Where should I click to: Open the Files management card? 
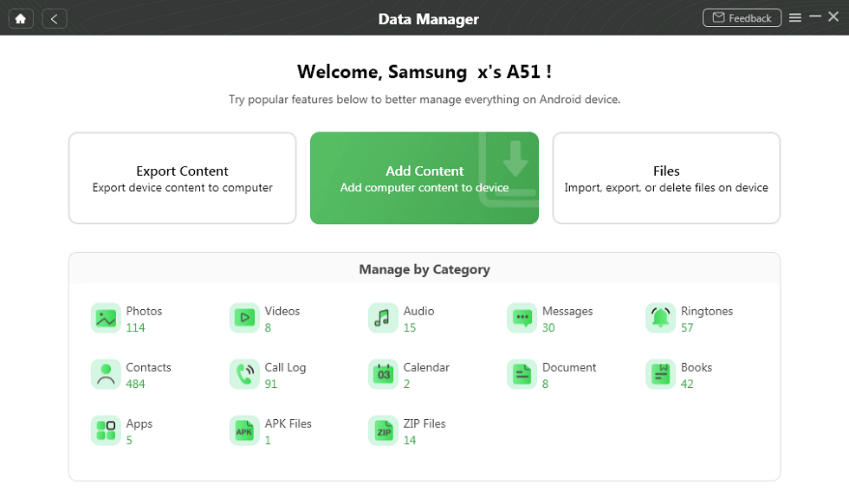(666, 178)
